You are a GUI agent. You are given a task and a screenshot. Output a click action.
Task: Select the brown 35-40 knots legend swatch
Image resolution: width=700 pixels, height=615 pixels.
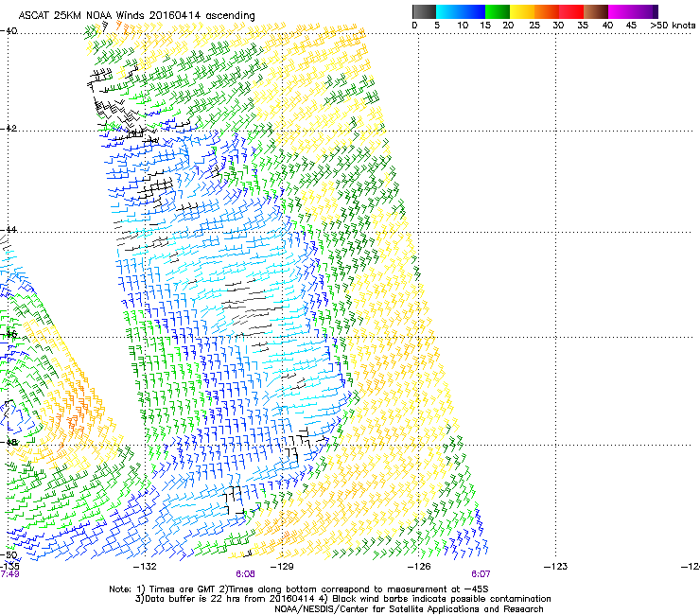click(x=596, y=11)
